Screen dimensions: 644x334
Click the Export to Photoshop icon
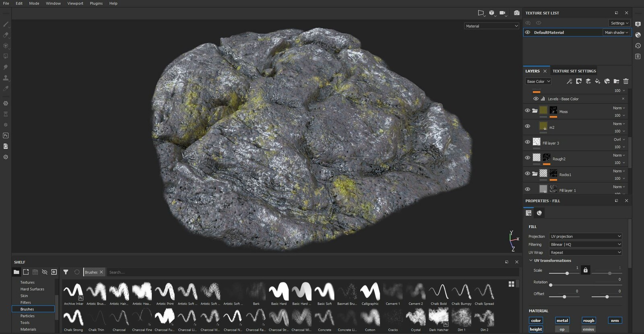click(6, 136)
